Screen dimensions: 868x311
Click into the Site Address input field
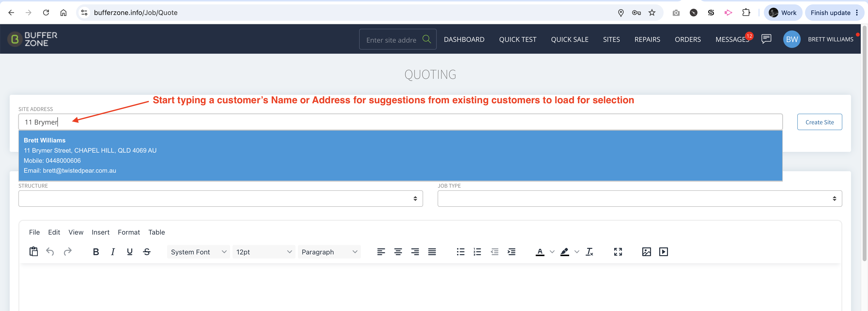click(400, 122)
